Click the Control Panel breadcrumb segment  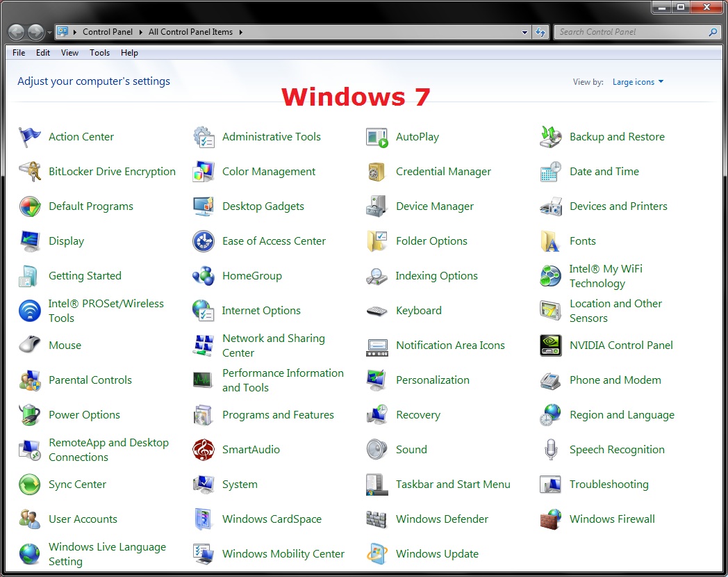[x=107, y=32]
